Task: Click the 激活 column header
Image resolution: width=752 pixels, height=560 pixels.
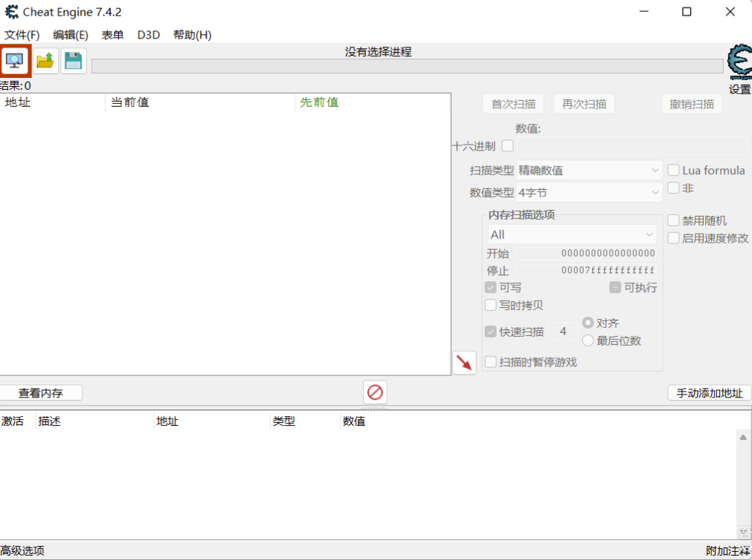Action: 18,421
